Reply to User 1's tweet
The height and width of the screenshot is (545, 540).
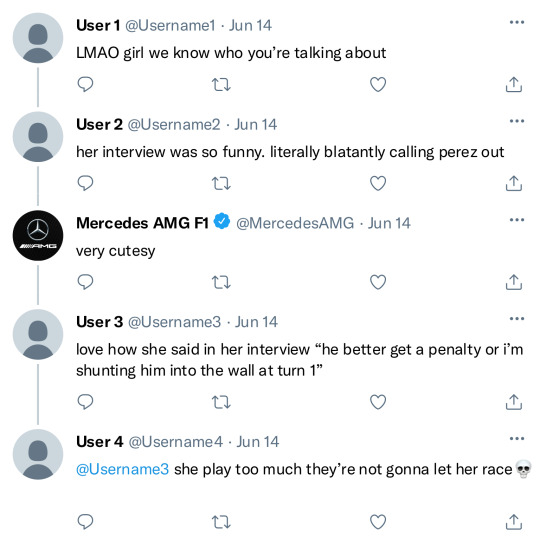pyautogui.click(x=85, y=84)
